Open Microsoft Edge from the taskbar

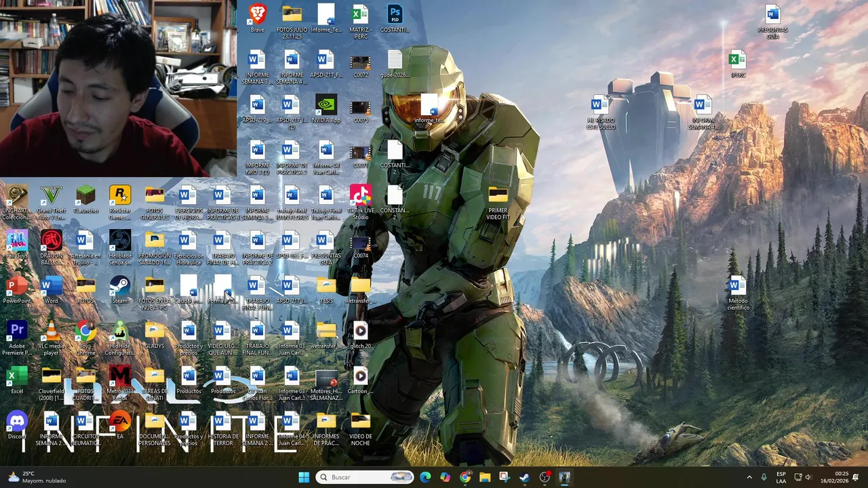coord(425,477)
